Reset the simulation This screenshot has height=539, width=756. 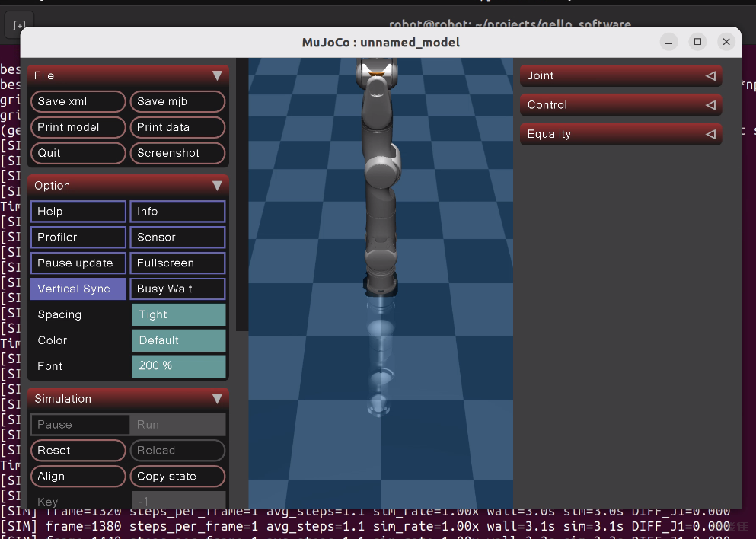click(78, 450)
